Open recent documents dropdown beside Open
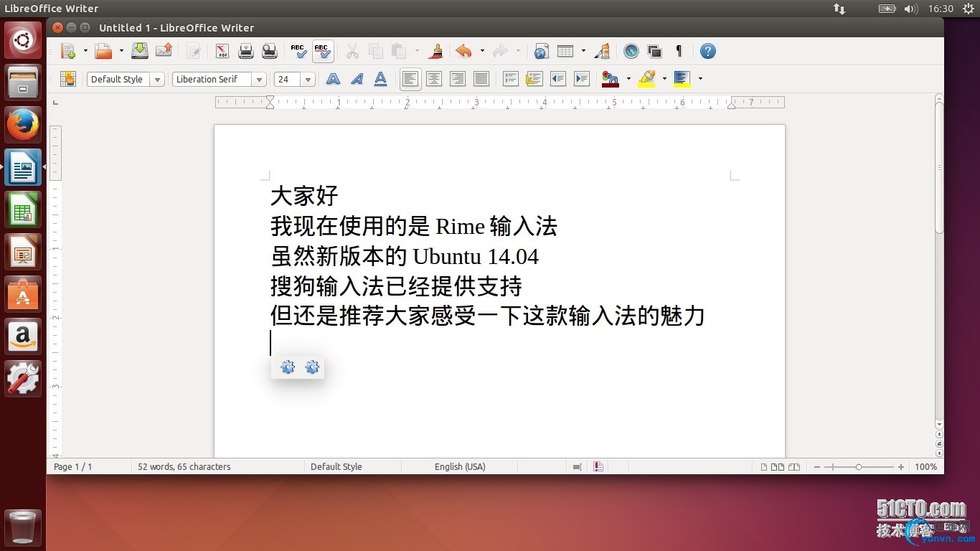The image size is (980, 551). pyautogui.click(x=121, y=51)
